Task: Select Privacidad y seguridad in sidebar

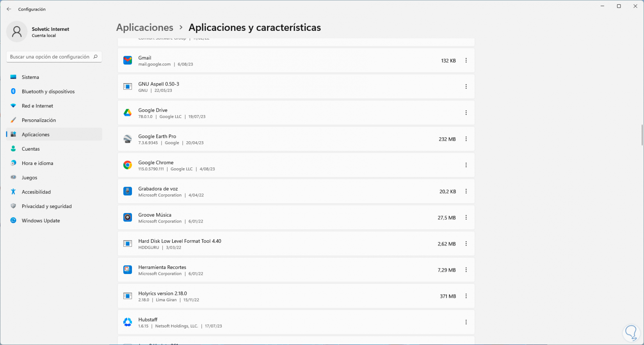Action: [x=46, y=206]
